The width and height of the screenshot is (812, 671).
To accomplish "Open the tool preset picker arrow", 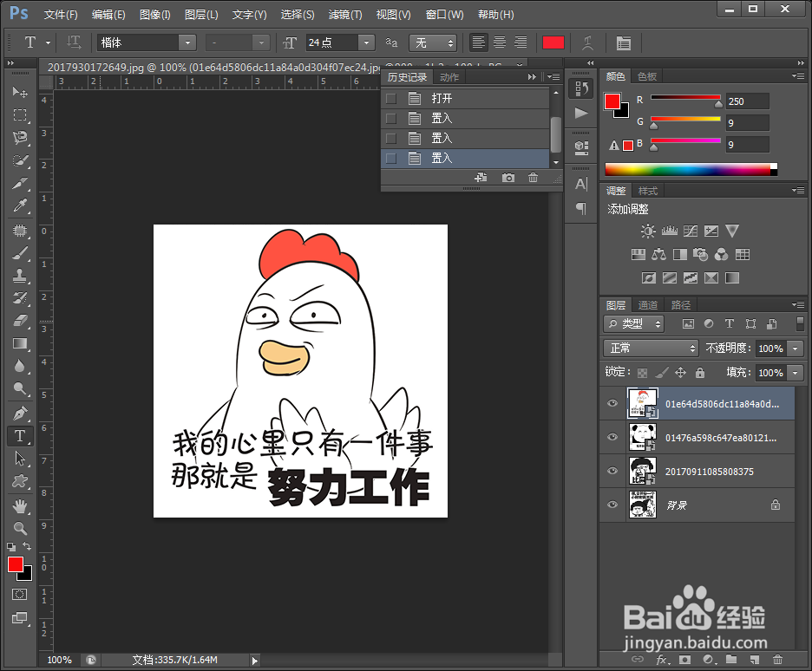I will pos(49,43).
